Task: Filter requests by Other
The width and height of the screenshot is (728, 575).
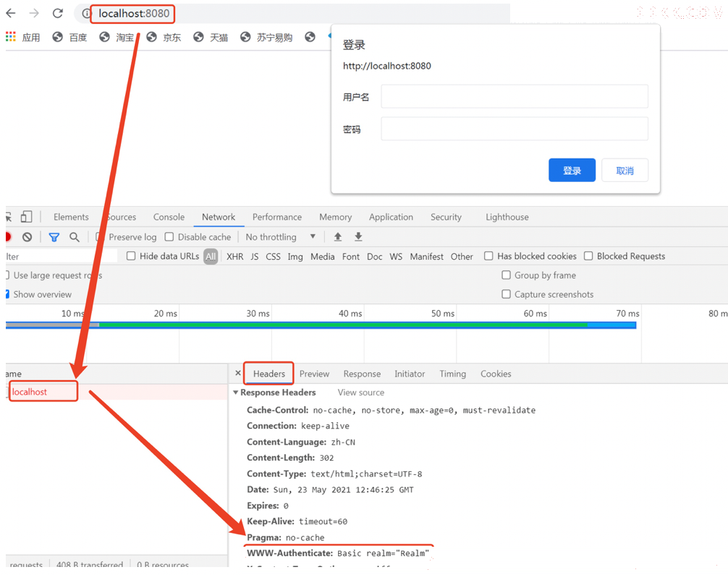Action: coord(462,256)
